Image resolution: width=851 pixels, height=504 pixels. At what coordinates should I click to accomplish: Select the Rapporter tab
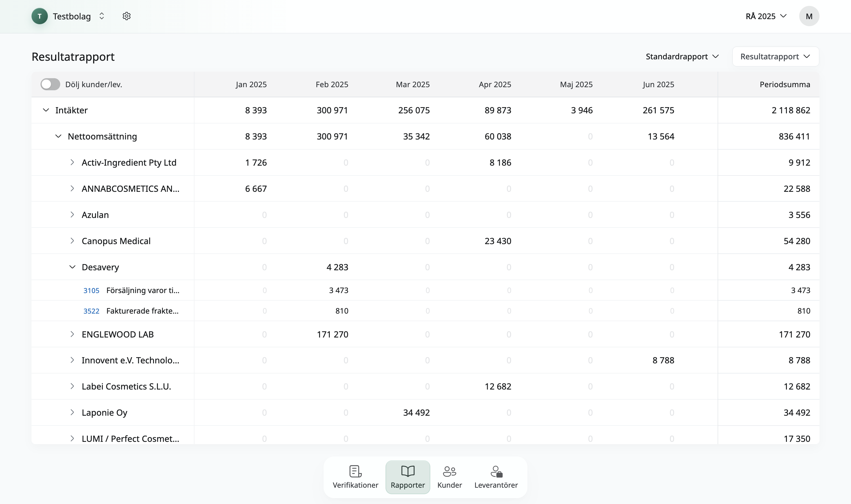(x=408, y=477)
